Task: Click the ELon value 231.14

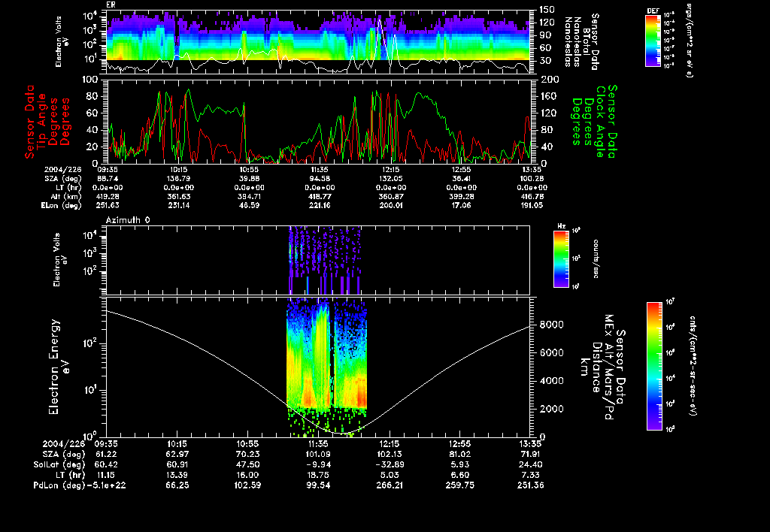Action: coord(179,205)
